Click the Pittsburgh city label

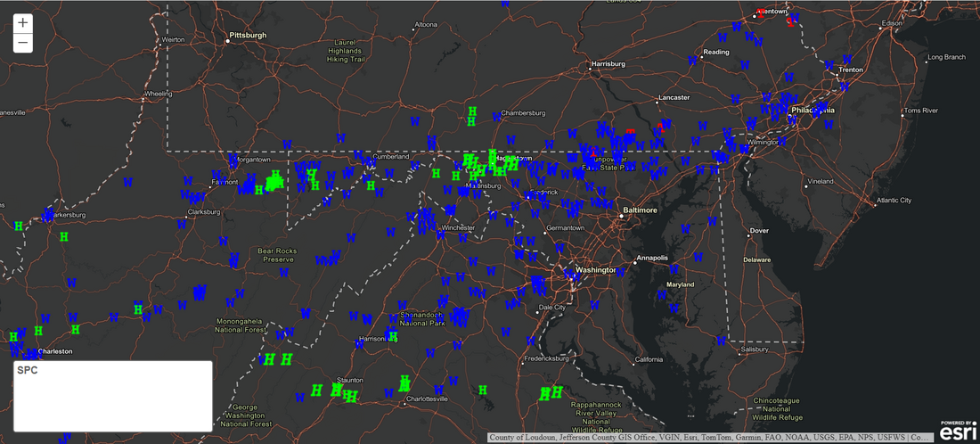tap(249, 36)
